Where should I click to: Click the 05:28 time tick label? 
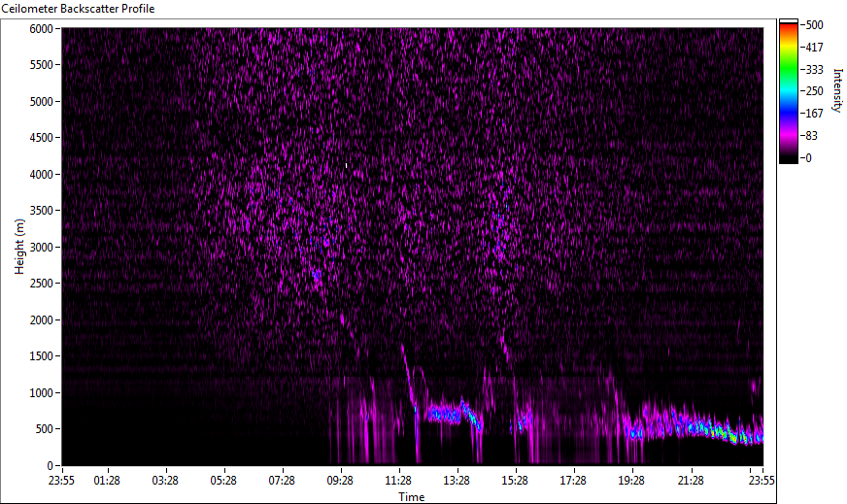tap(223, 481)
